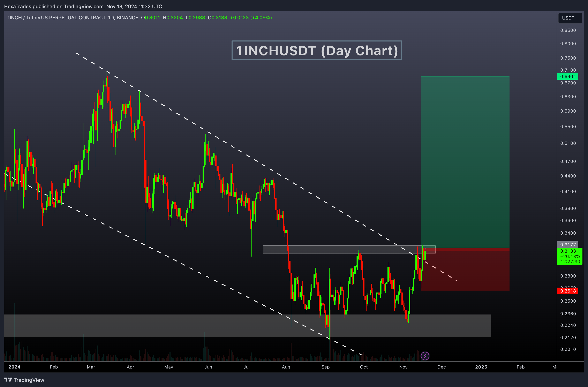Click the Jun label on time axis
This screenshot has width=588, height=387.
click(x=208, y=367)
